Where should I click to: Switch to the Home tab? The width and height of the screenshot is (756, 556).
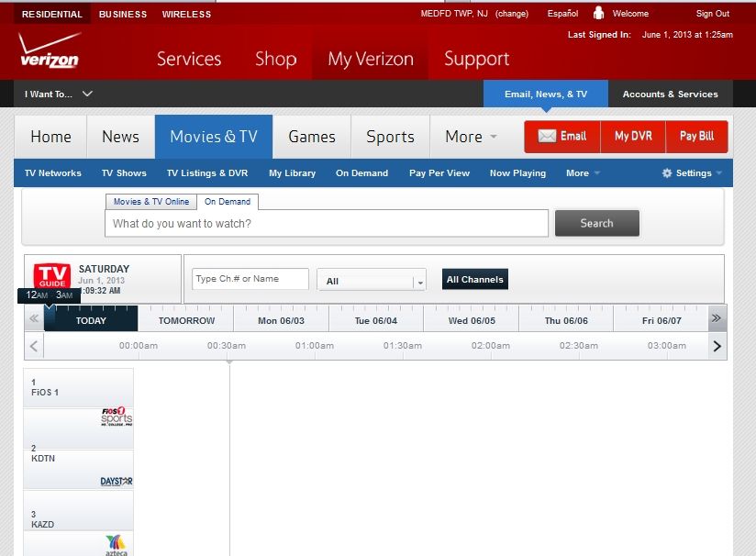[50, 137]
